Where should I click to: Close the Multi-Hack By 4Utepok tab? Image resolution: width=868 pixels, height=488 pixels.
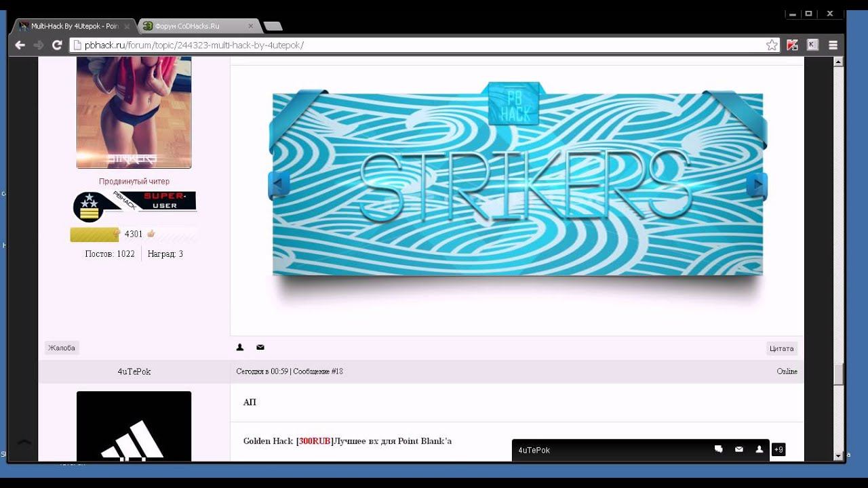127,26
